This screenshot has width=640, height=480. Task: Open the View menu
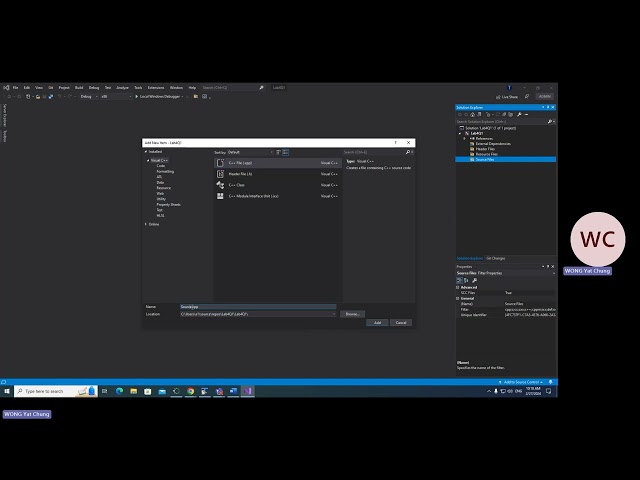tap(39, 87)
